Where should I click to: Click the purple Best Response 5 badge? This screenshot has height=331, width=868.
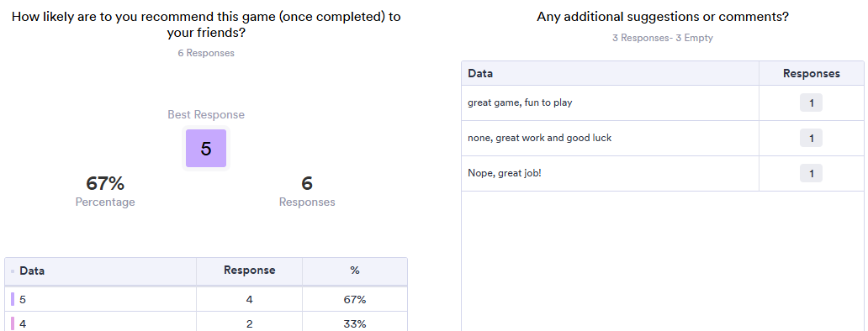206,148
